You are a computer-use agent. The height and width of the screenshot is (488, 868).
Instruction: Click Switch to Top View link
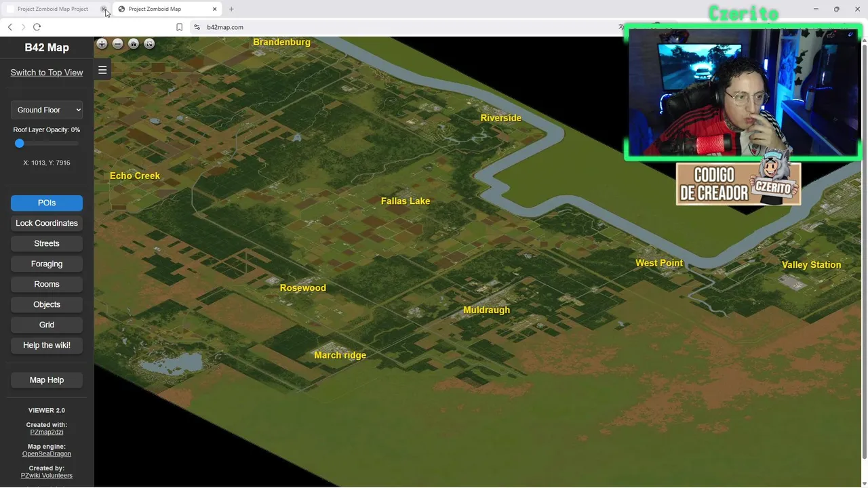47,73
